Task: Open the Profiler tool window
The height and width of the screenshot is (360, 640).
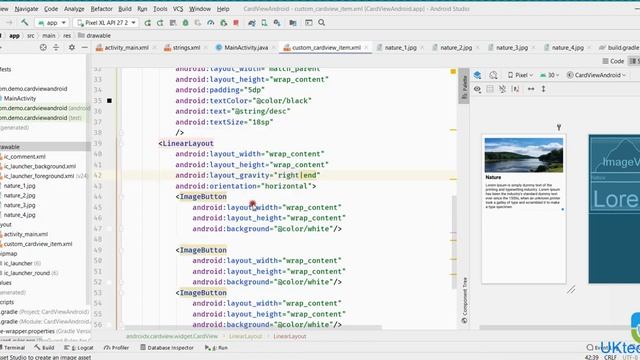Action: (116, 348)
